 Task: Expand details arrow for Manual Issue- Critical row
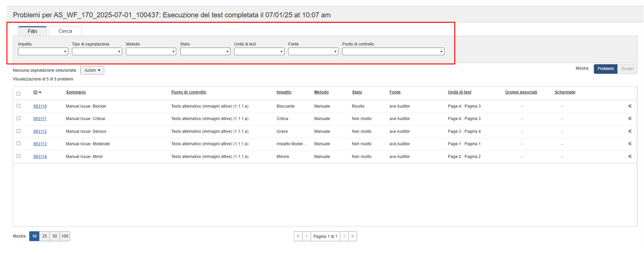tap(630, 119)
